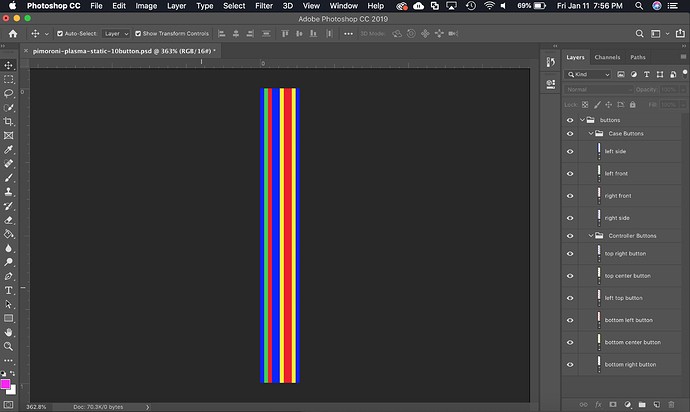Hide the Case Buttons group

tap(570, 134)
